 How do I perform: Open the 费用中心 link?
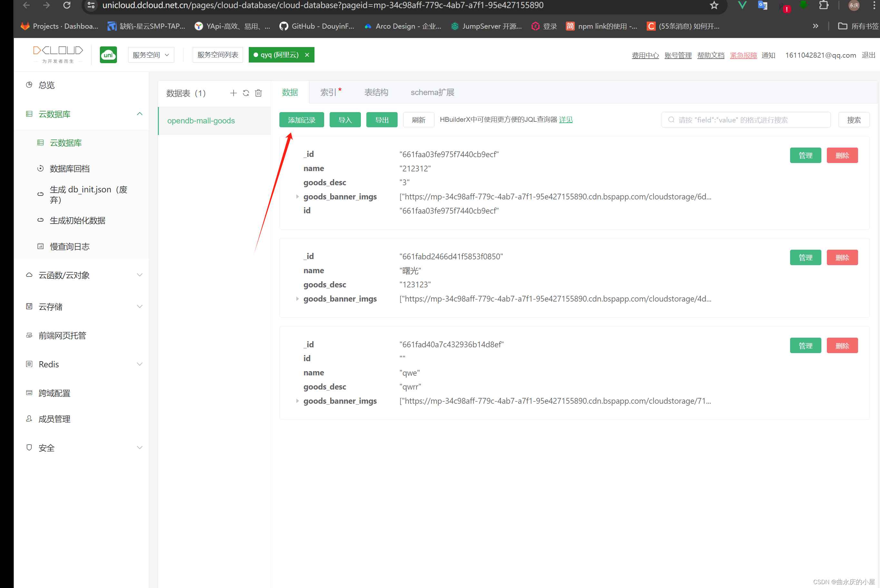pos(645,55)
